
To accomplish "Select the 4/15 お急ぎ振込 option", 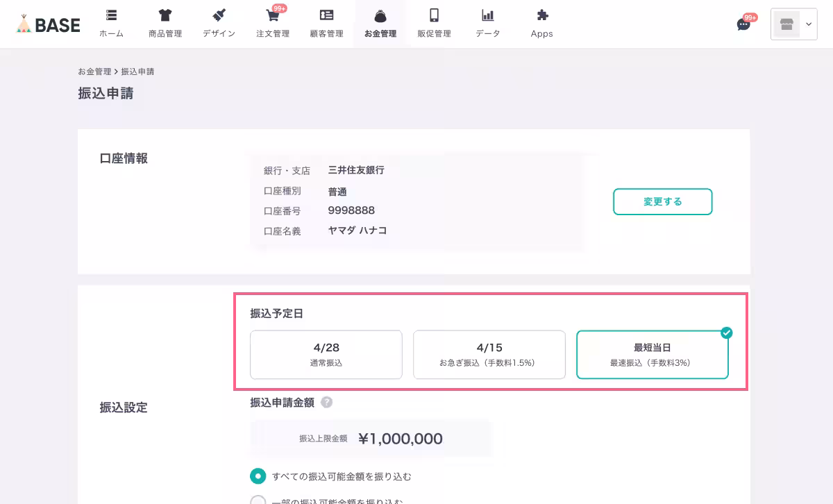I will 489,354.
